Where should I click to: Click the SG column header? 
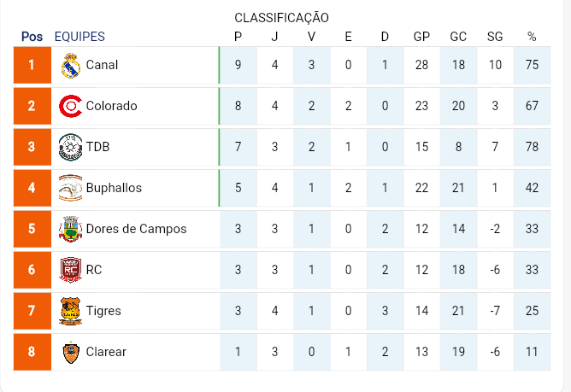point(495,37)
